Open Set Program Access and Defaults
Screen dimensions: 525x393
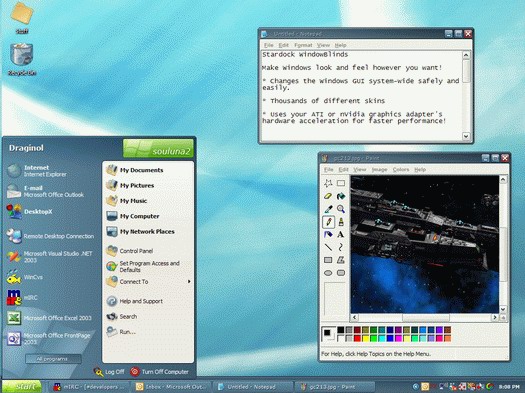(148, 266)
